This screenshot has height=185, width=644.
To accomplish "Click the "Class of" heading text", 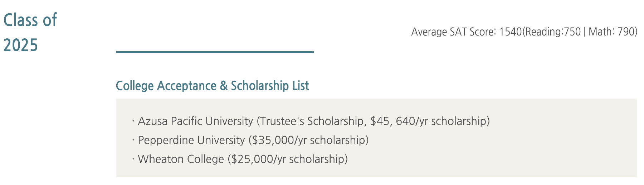I will click(x=30, y=20).
